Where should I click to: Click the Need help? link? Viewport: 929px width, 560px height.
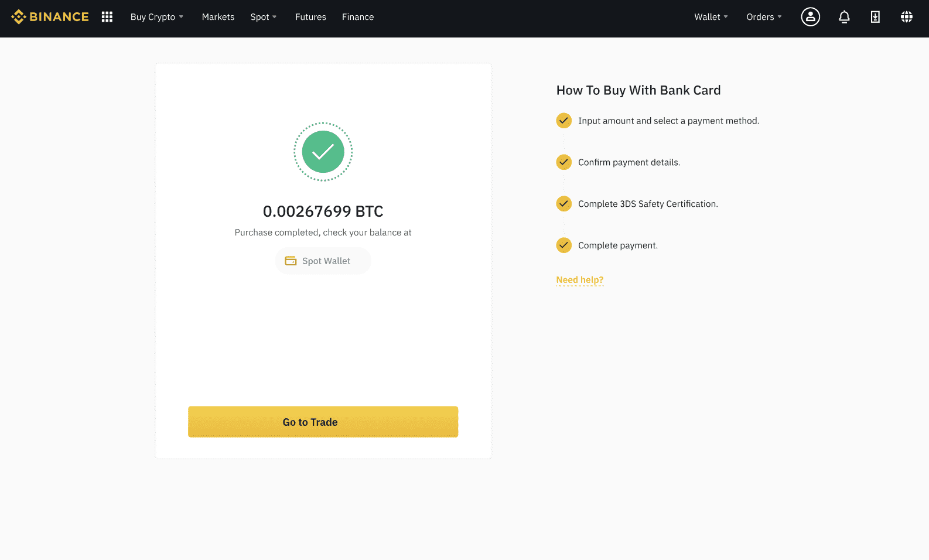click(580, 280)
